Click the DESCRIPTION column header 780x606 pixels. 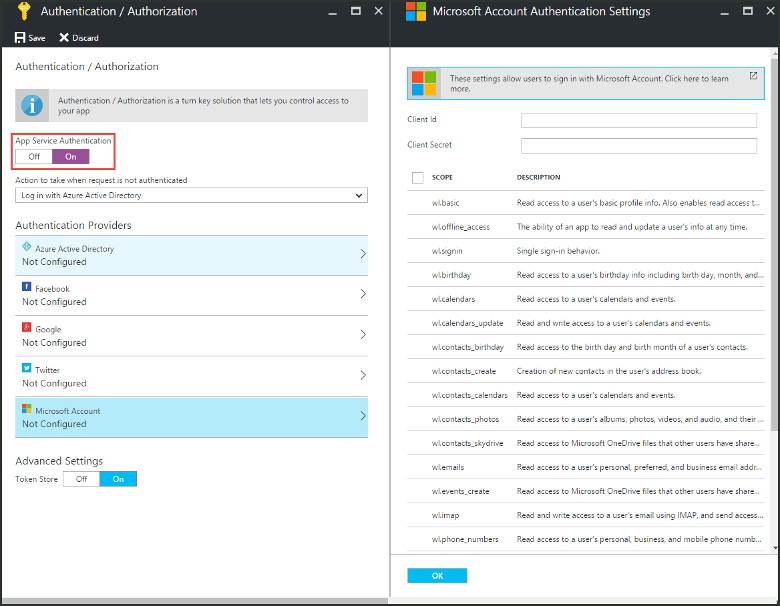(x=538, y=177)
